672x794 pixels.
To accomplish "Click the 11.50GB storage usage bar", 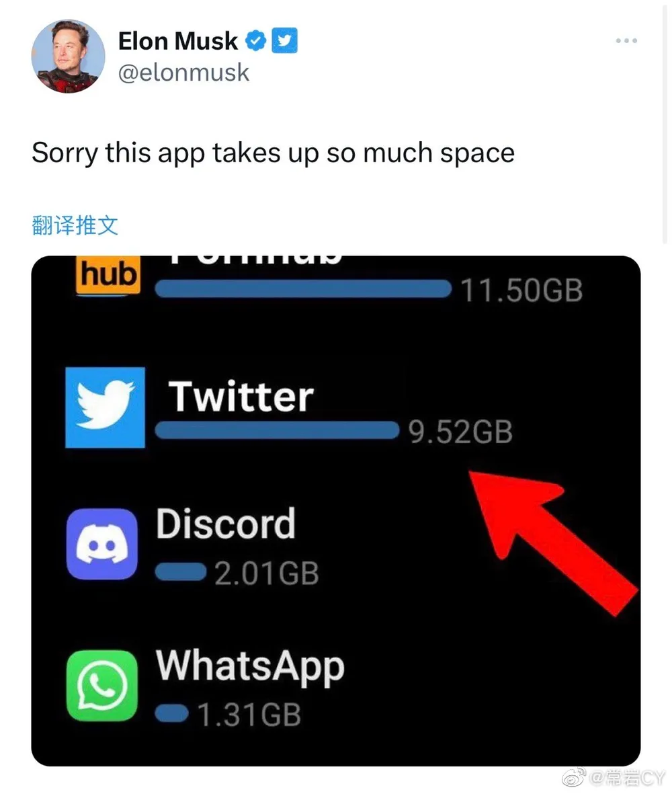I will pos(304,288).
